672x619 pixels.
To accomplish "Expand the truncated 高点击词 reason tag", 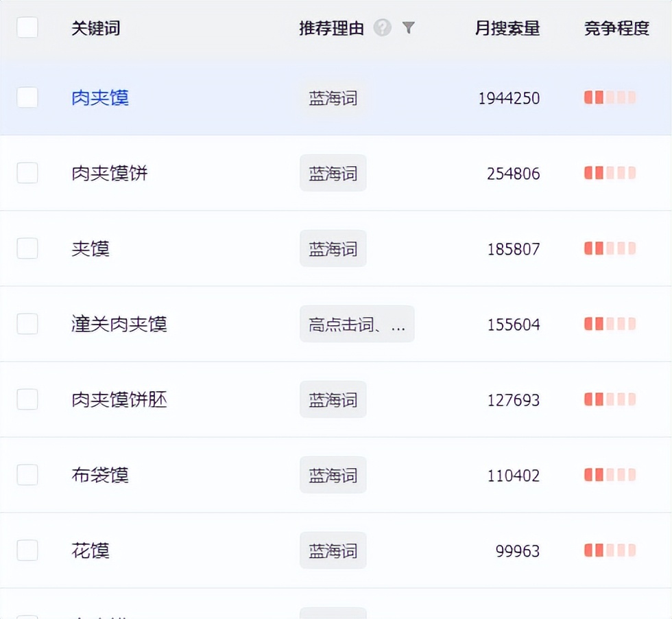I will tap(357, 324).
